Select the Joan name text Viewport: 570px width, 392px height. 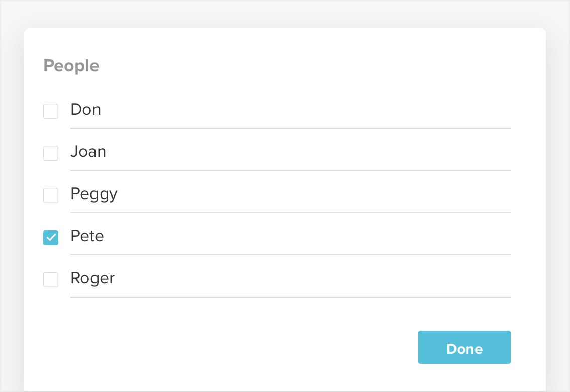pyautogui.click(x=88, y=152)
